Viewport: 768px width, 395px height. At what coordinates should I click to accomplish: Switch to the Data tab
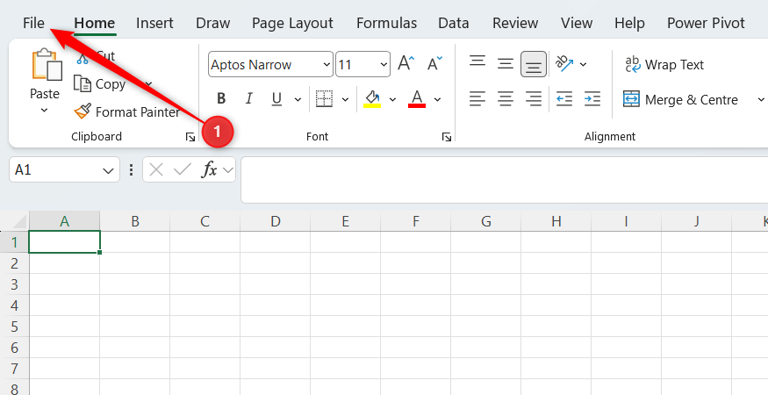click(454, 23)
